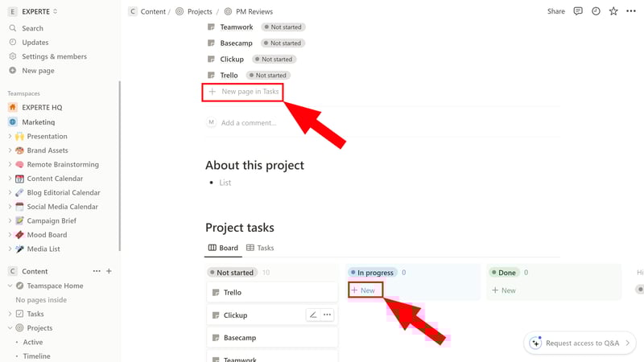Open the Presentation page
The image size is (644, 362).
pos(47,136)
